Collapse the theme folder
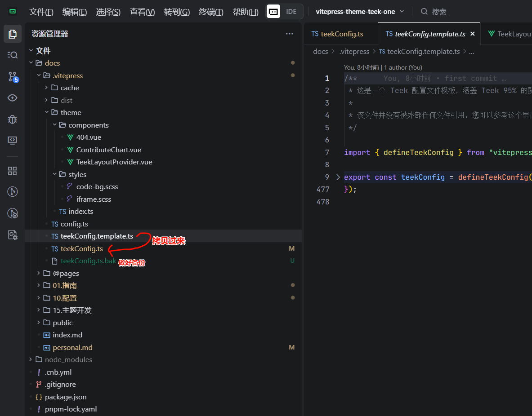This screenshot has width=532, height=416. pyautogui.click(x=71, y=112)
